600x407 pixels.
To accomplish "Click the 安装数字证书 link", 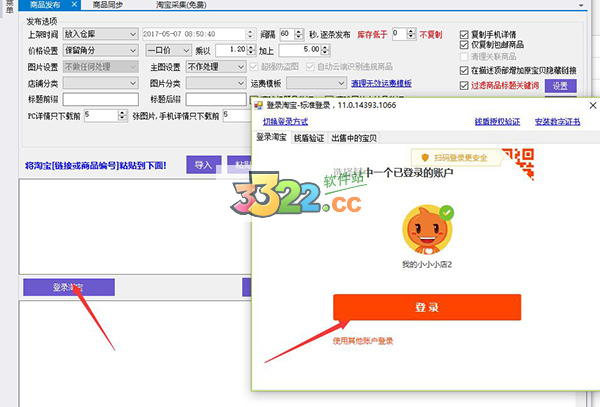I will click(557, 122).
